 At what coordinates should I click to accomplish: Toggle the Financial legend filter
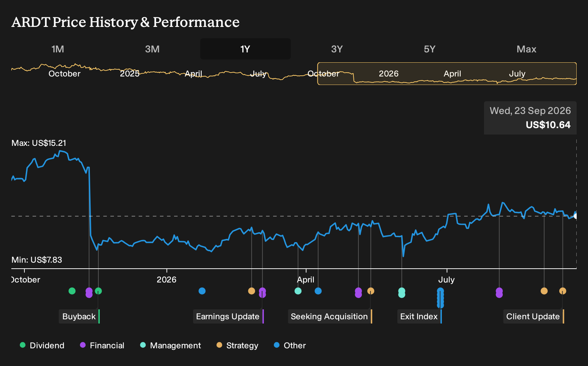tap(102, 345)
